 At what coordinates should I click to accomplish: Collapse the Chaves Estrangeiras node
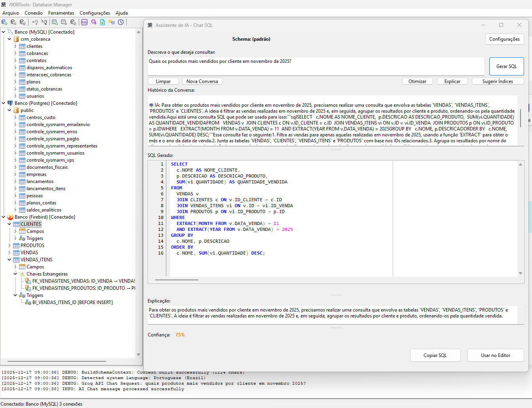[15, 274]
